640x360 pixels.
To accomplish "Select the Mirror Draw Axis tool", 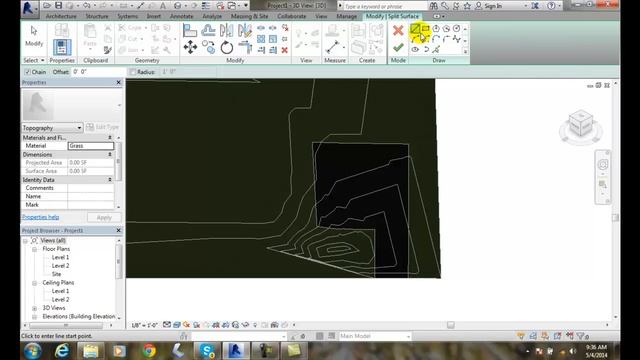I will 244,31.
